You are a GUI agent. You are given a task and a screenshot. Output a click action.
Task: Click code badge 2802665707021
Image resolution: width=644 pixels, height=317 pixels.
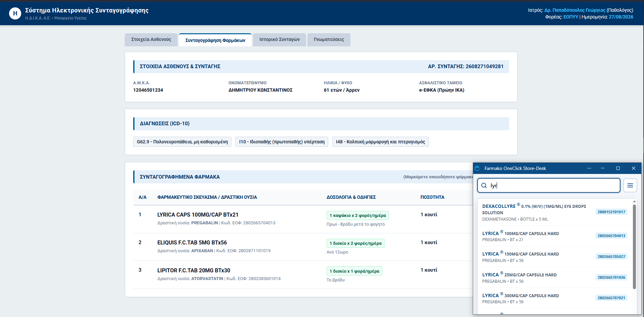(x=611, y=298)
